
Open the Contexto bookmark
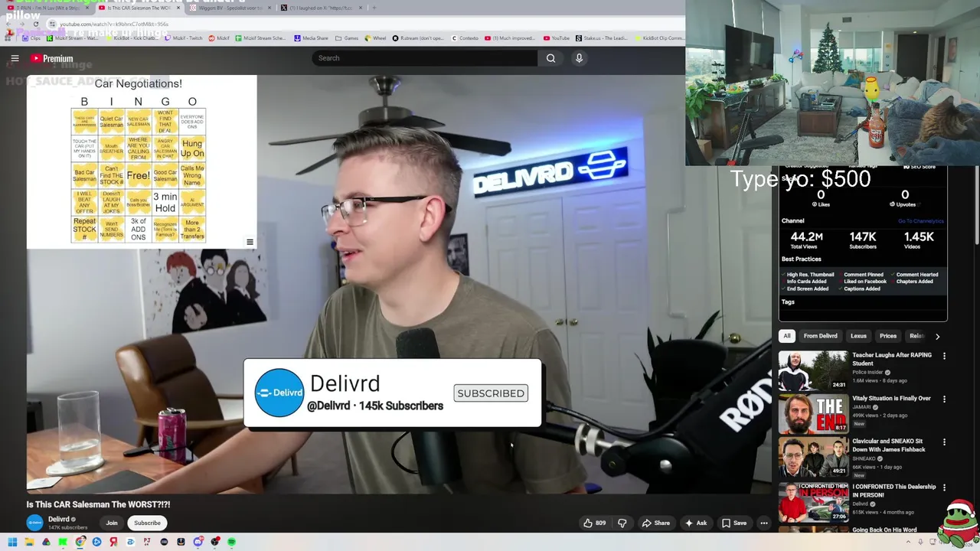click(466, 37)
